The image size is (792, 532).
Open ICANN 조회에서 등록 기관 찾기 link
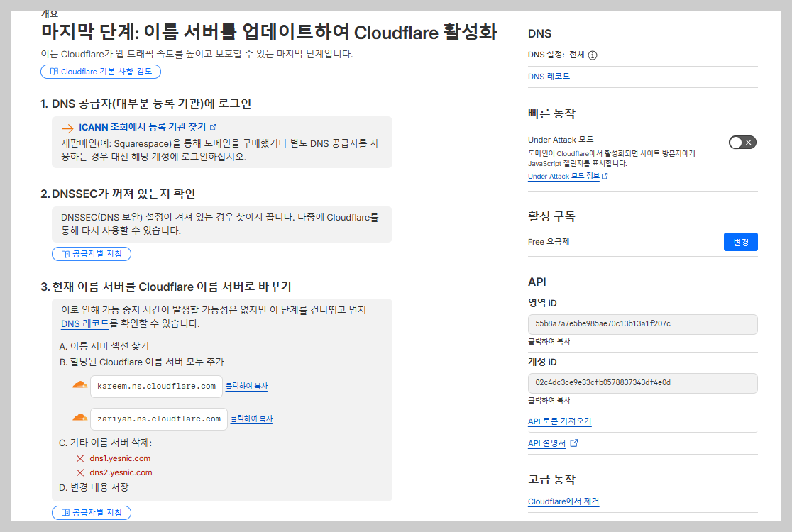pyautogui.click(x=143, y=127)
